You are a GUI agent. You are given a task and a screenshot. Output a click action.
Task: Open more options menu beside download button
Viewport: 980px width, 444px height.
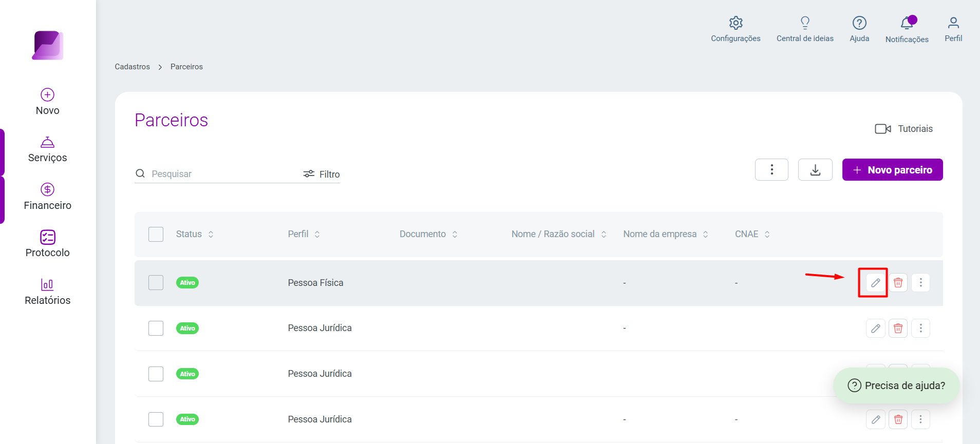[x=771, y=170]
